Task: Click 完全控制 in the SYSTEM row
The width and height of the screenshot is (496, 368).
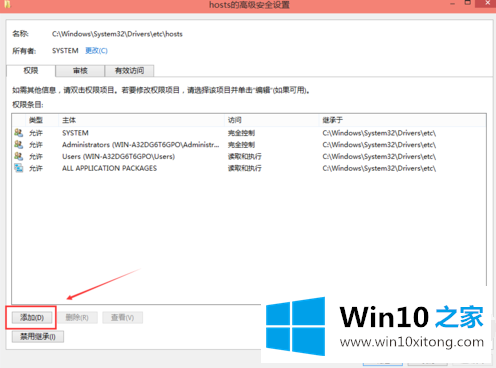Action: click(241, 133)
